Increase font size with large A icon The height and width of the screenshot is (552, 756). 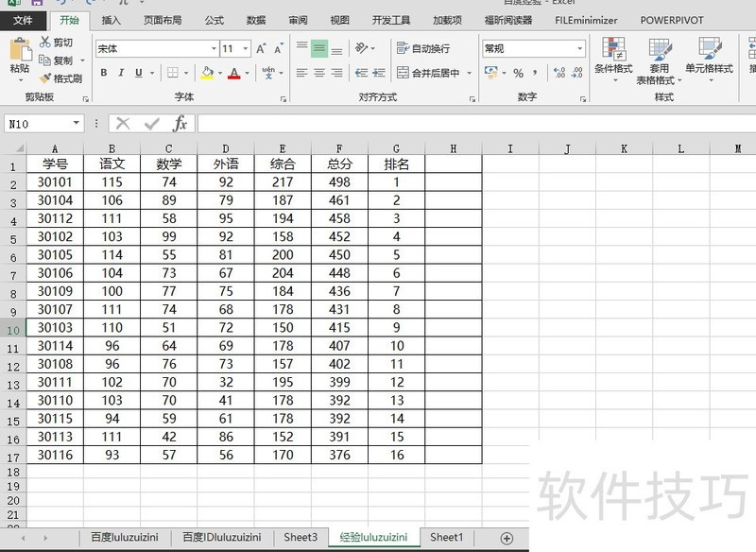[261, 49]
